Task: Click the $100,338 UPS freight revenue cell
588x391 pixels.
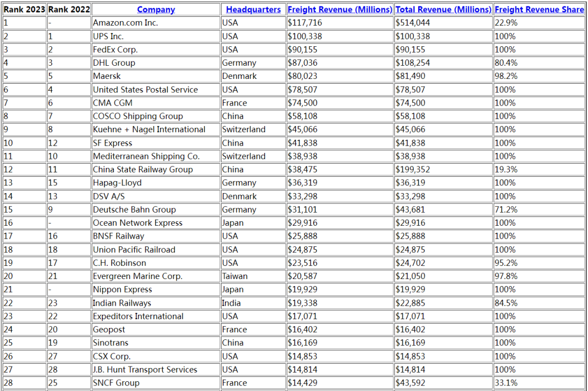Action: point(340,36)
